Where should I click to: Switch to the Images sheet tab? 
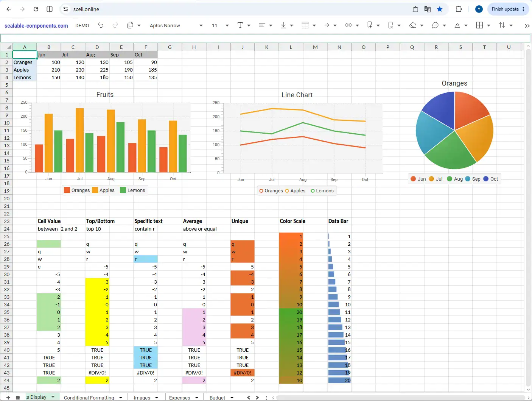[142, 398]
